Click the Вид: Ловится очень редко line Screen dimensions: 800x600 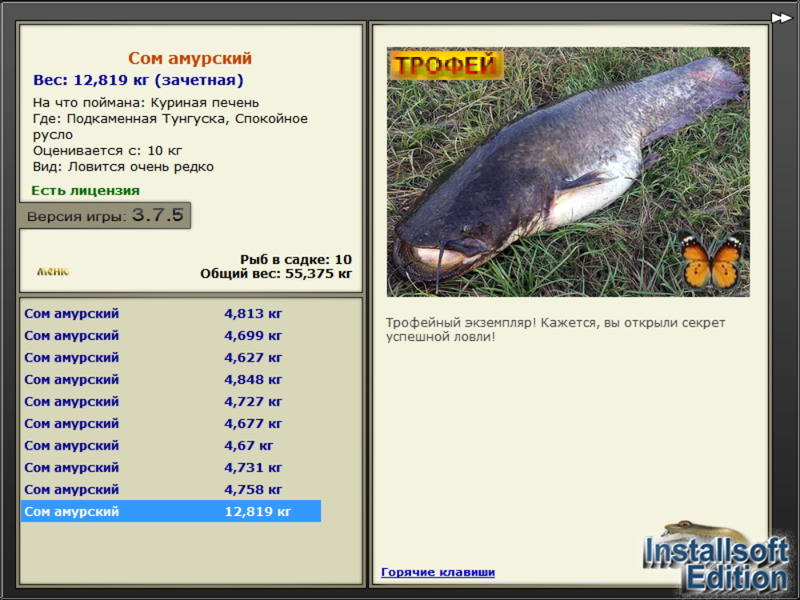click(x=123, y=166)
